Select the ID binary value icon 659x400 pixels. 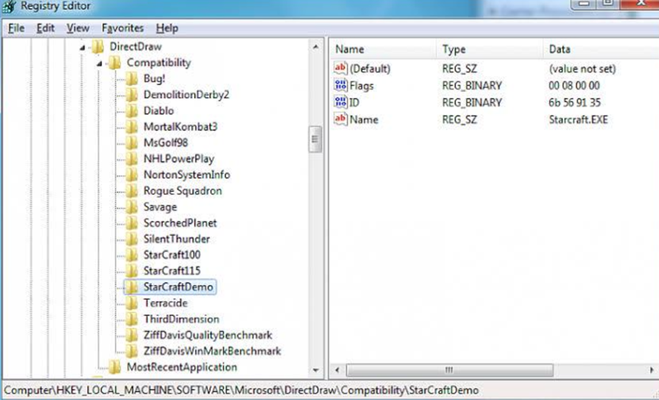(341, 102)
